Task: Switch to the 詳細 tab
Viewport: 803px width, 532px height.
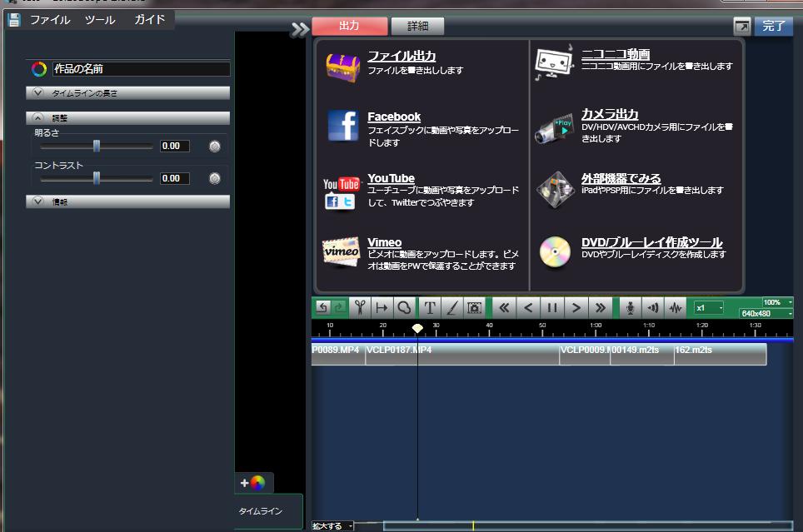Action: pyautogui.click(x=417, y=26)
